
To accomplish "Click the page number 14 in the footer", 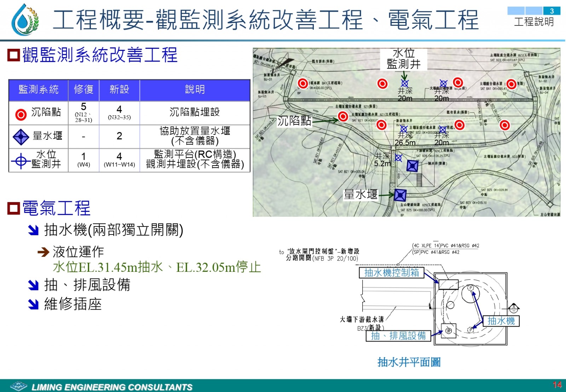I will 557,385.
